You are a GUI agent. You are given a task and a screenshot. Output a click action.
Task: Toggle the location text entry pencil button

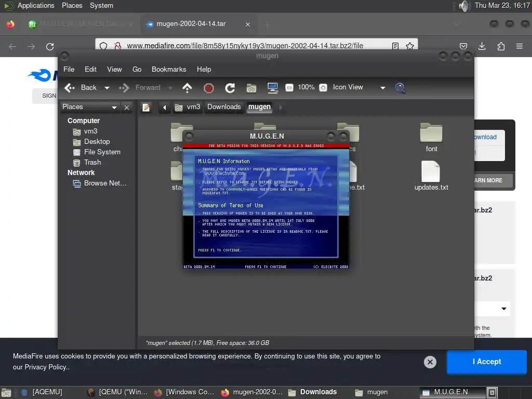[146, 108]
